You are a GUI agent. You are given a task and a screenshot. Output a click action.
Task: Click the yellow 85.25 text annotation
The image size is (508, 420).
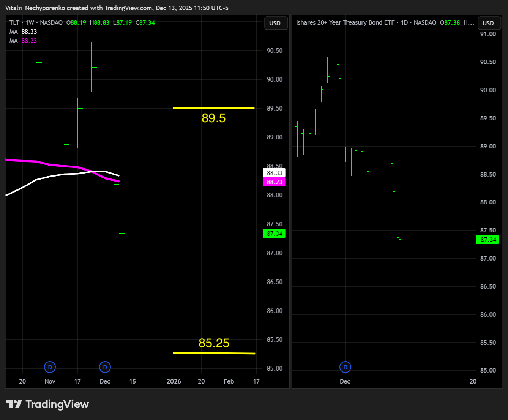pos(214,343)
